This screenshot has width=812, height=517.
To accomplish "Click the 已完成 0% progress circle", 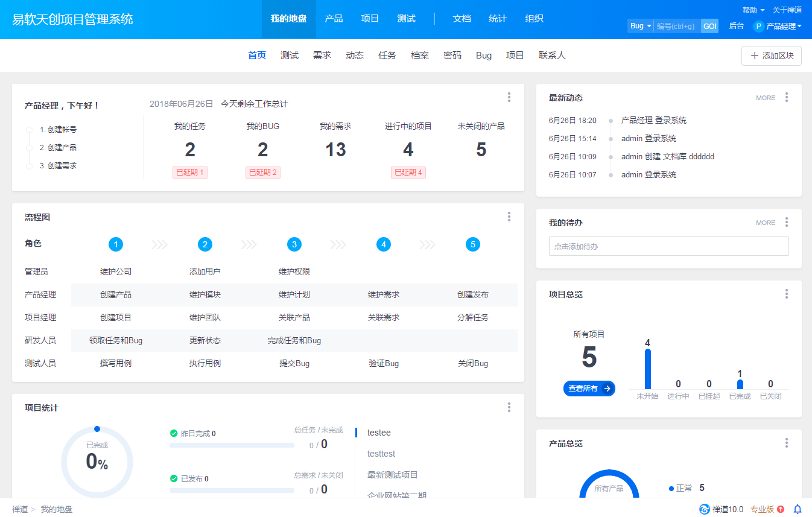I will pyautogui.click(x=97, y=463).
